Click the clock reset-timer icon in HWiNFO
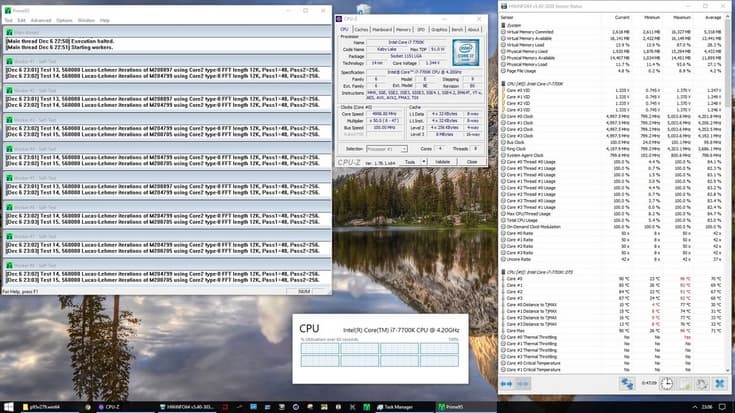 (667, 384)
